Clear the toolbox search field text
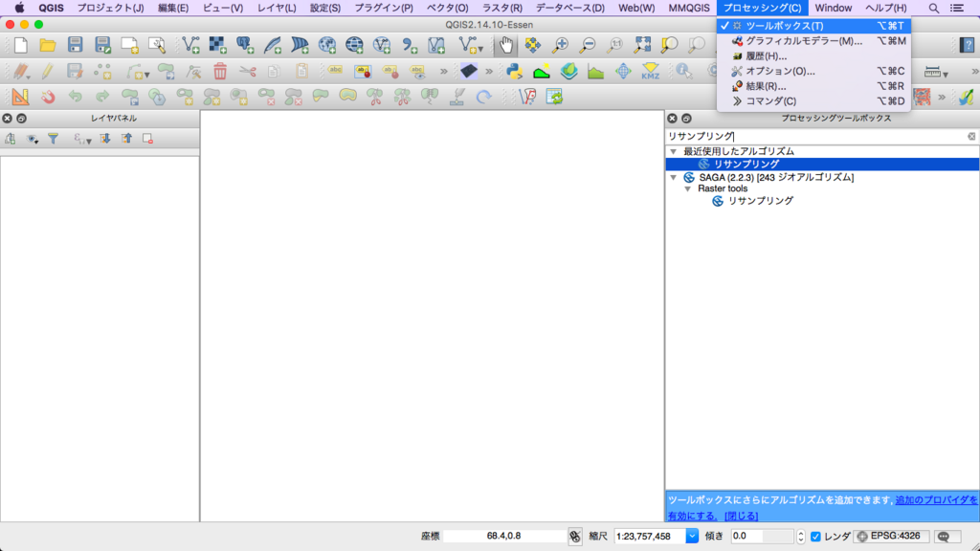 click(x=971, y=136)
